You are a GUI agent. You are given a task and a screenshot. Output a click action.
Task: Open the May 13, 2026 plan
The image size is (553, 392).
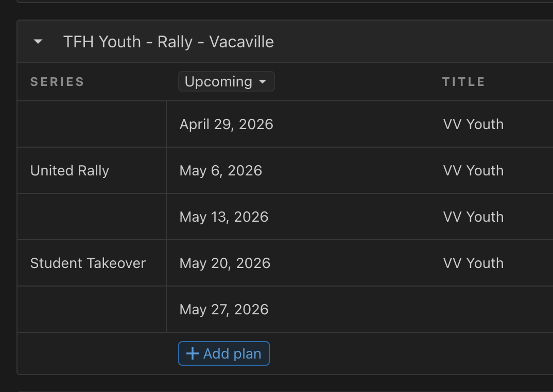223,217
